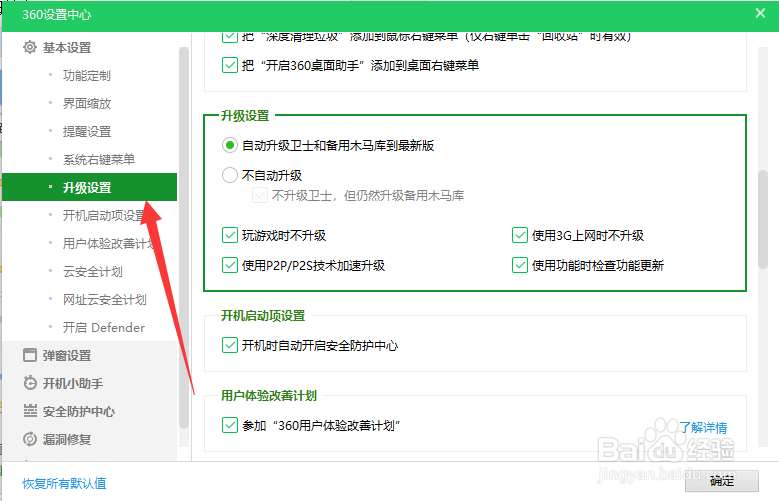The height and width of the screenshot is (501, 779).
Task: Uncheck 开启360桌面助手 right-click menu checkbox
Action: tap(230, 65)
